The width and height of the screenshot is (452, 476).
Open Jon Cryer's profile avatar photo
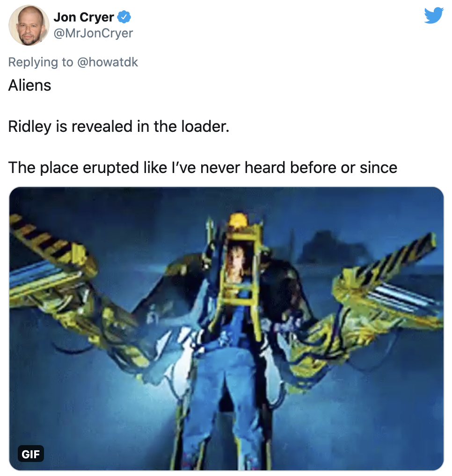click(x=29, y=25)
